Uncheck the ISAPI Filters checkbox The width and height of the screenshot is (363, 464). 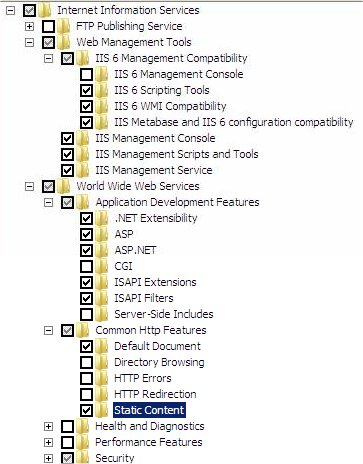(86, 298)
